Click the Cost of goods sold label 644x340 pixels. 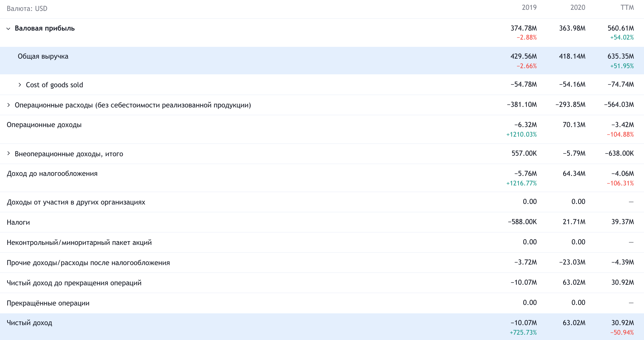point(54,85)
